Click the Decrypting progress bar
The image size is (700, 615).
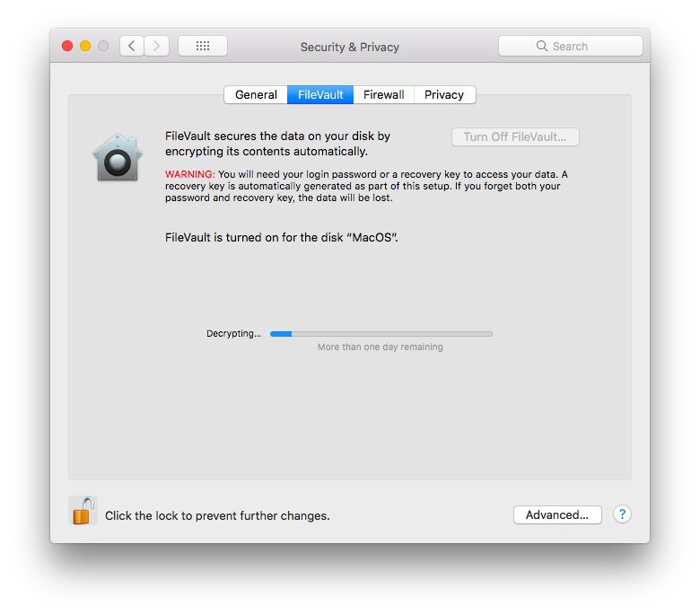(381, 334)
